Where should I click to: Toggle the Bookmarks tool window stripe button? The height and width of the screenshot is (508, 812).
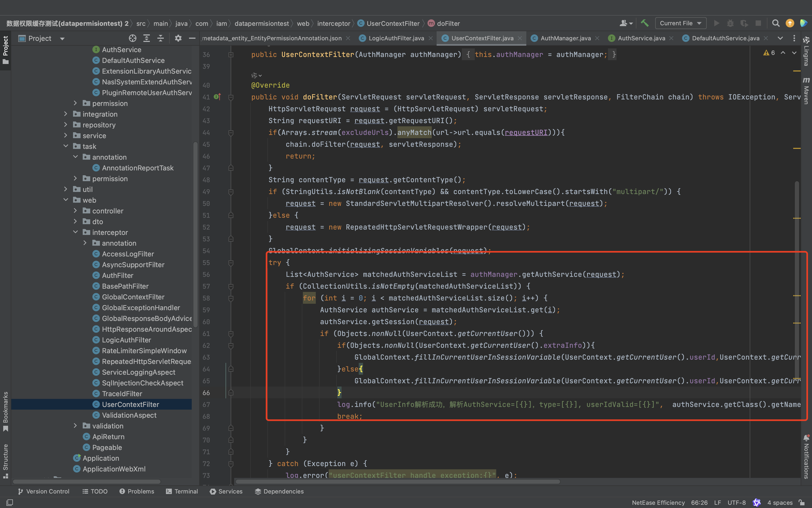[x=5, y=411]
